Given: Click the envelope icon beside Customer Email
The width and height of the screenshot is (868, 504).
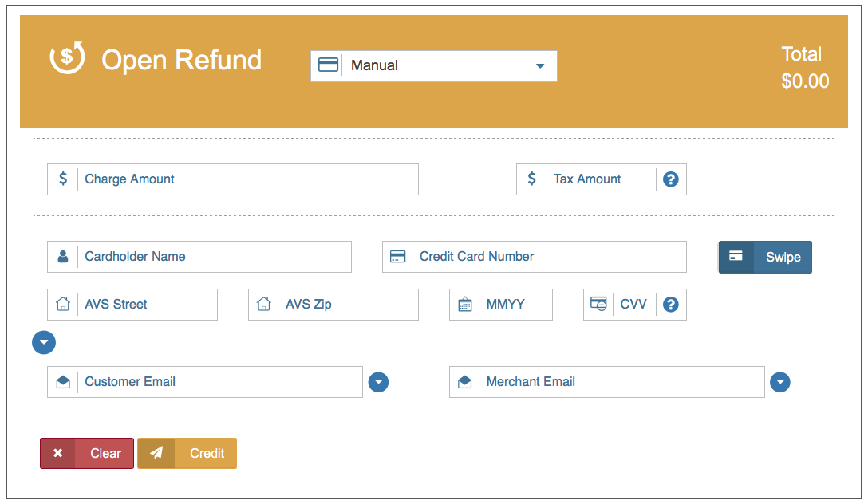Looking at the screenshot, I should [65, 381].
